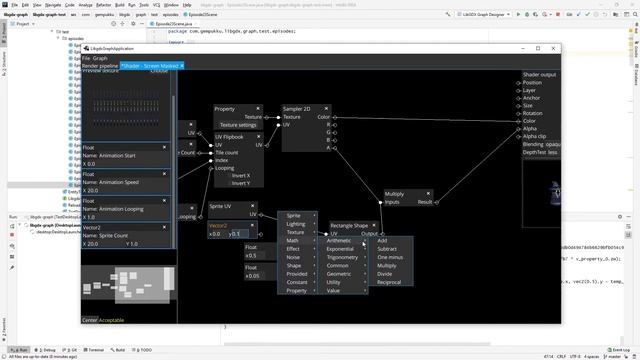Viewport: 640px width, 360px height.
Task: Remove the Sampler 2D node
Action: [x=326, y=109]
